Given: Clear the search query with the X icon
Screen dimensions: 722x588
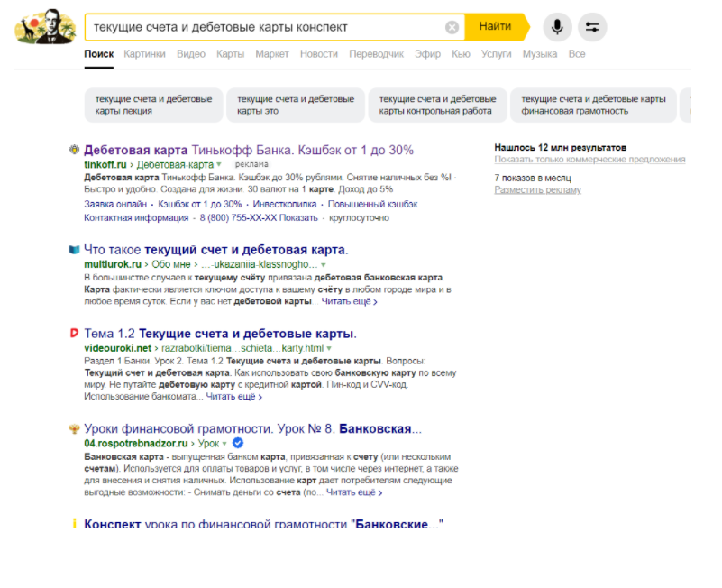Looking at the screenshot, I should [x=452, y=27].
